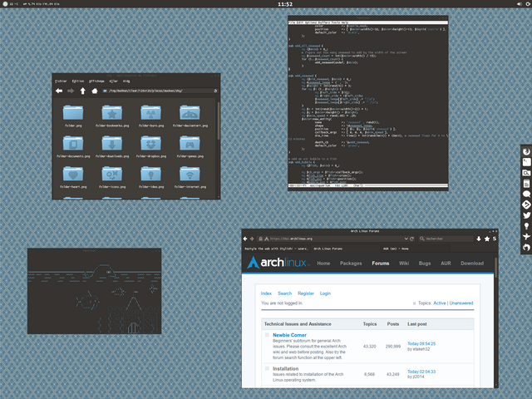The height and width of the screenshot is (399, 532).
Task: Go to home folder in file manager
Action: tap(94, 91)
